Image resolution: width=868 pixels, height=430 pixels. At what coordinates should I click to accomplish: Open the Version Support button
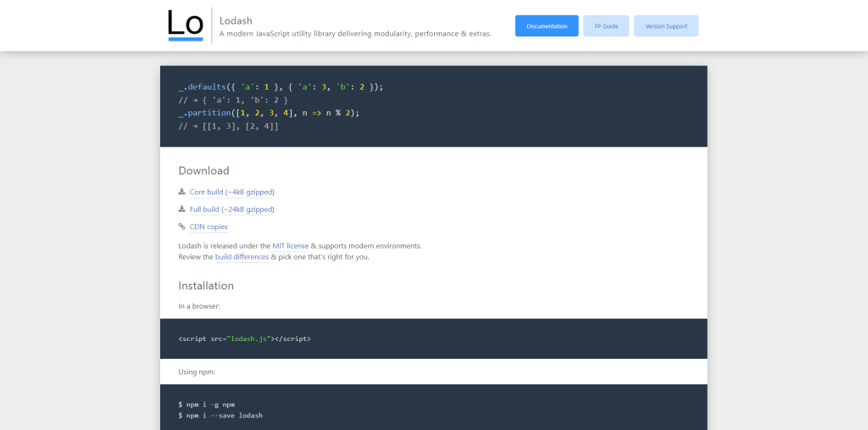(x=666, y=26)
